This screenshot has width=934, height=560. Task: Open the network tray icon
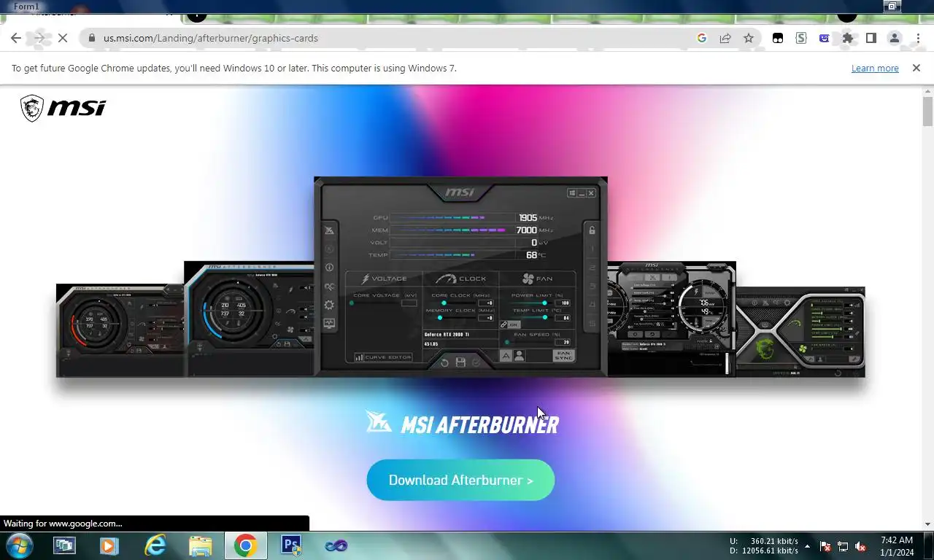click(843, 546)
